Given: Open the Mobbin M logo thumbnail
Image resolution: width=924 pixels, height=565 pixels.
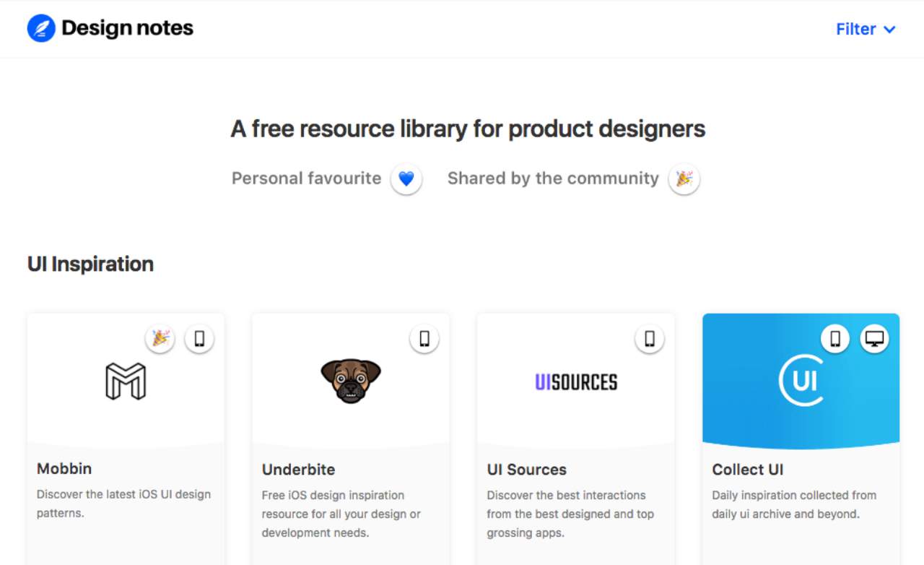Looking at the screenshot, I should click(126, 381).
